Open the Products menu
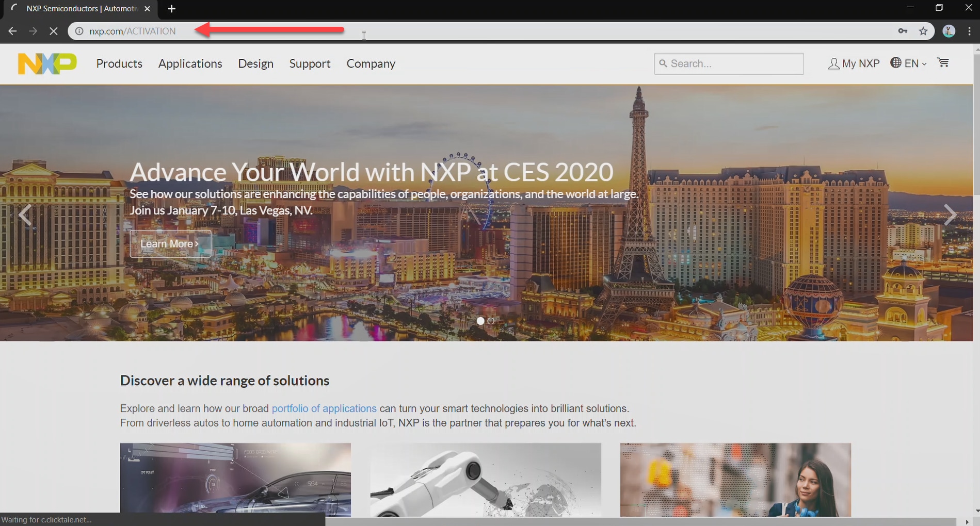The width and height of the screenshot is (980, 526). 119,63
